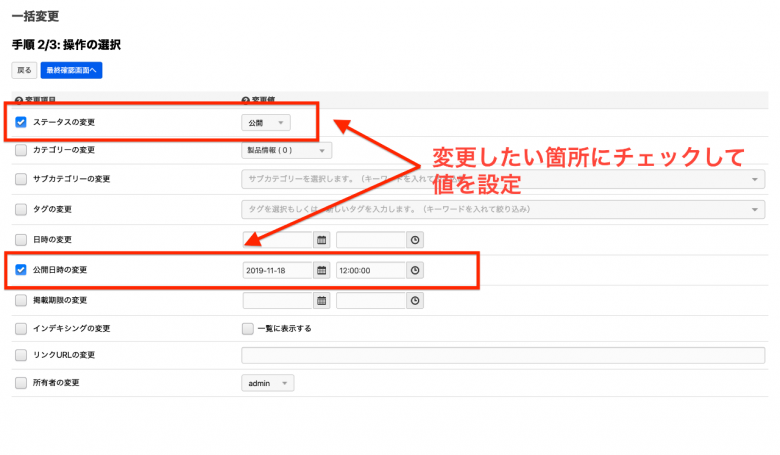The width and height of the screenshot is (780, 455).
Task: Check the 所有者の変更 checkbox
Action: pyautogui.click(x=21, y=383)
